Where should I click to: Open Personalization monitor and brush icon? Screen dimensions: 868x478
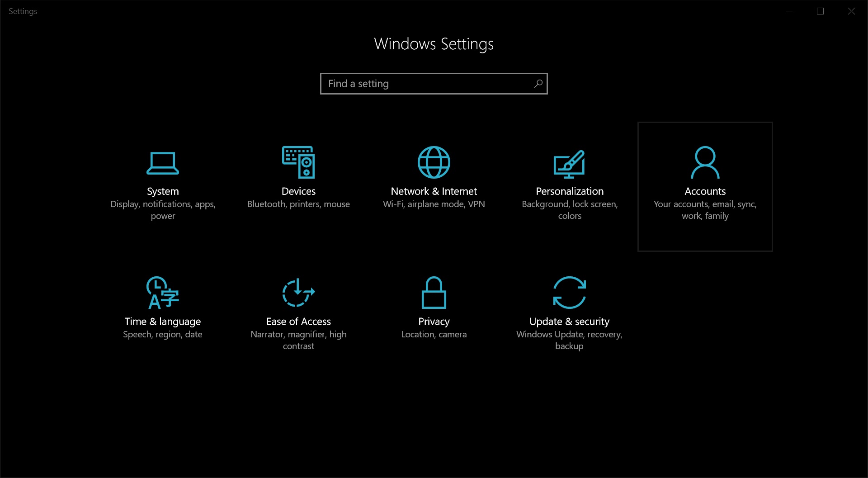tap(569, 164)
